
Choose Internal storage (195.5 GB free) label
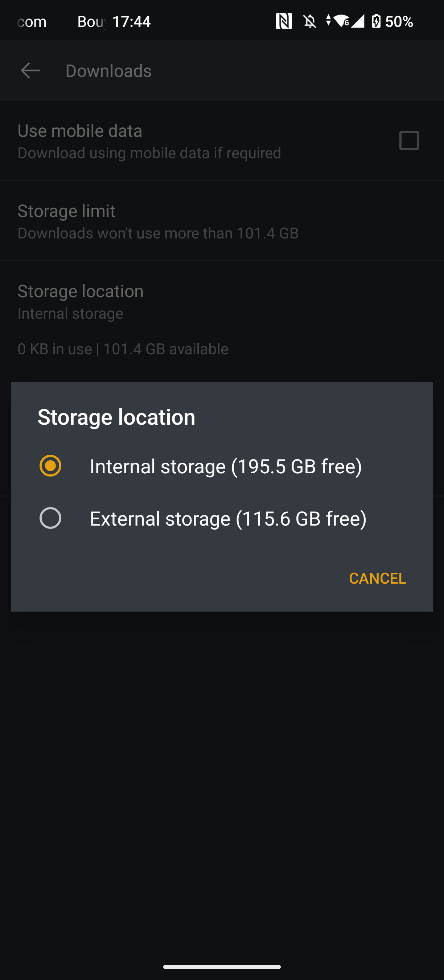[226, 466]
